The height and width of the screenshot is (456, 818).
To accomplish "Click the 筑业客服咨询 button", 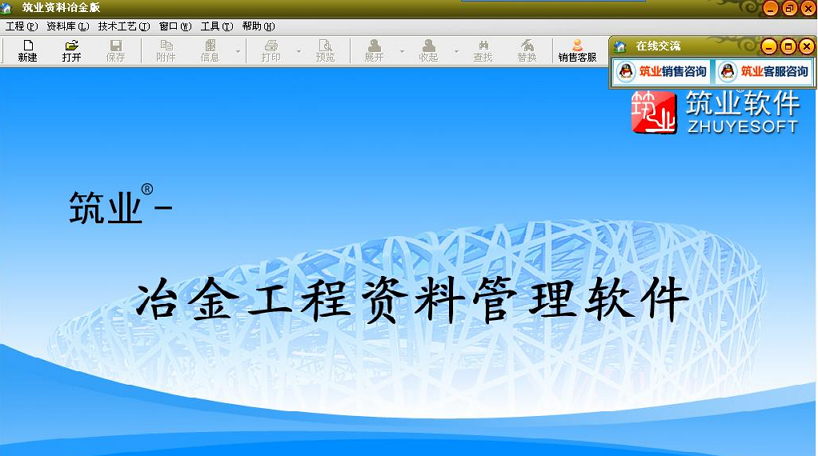I will 764,71.
